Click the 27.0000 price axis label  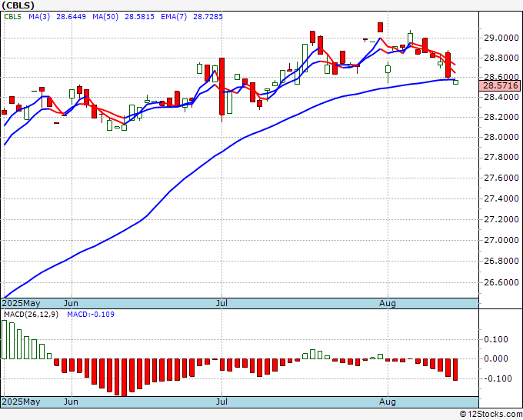tap(501, 240)
